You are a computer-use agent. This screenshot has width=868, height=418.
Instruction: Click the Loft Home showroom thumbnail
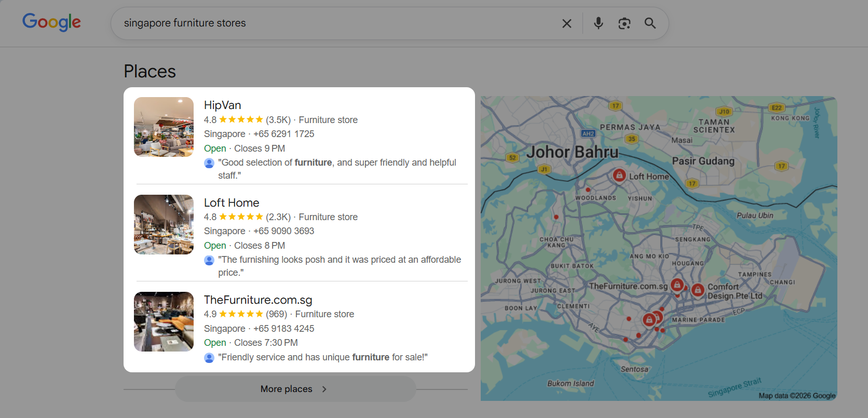(164, 224)
